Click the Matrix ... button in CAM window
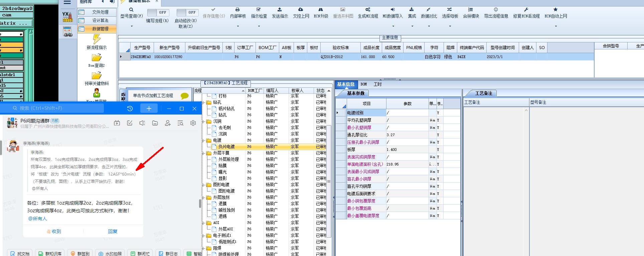Viewport: 644px width, 256px height. pyautogui.click(x=16, y=23)
